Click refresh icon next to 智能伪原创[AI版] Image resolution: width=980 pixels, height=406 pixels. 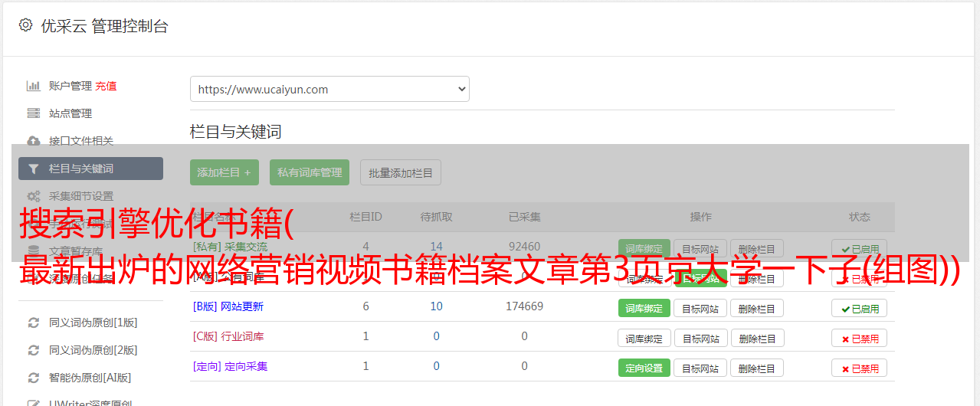coord(34,378)
